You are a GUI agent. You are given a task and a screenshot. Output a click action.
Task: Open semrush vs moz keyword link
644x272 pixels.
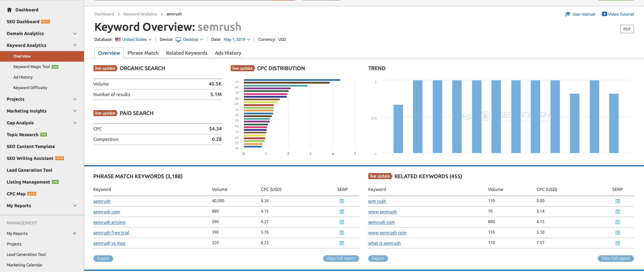click(x=109, y=243)
